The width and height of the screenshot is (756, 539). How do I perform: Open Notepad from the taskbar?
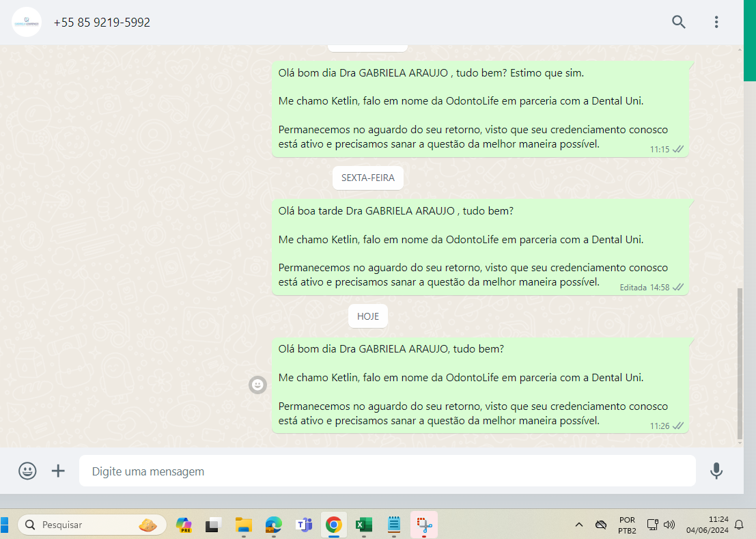pos(394,525)
